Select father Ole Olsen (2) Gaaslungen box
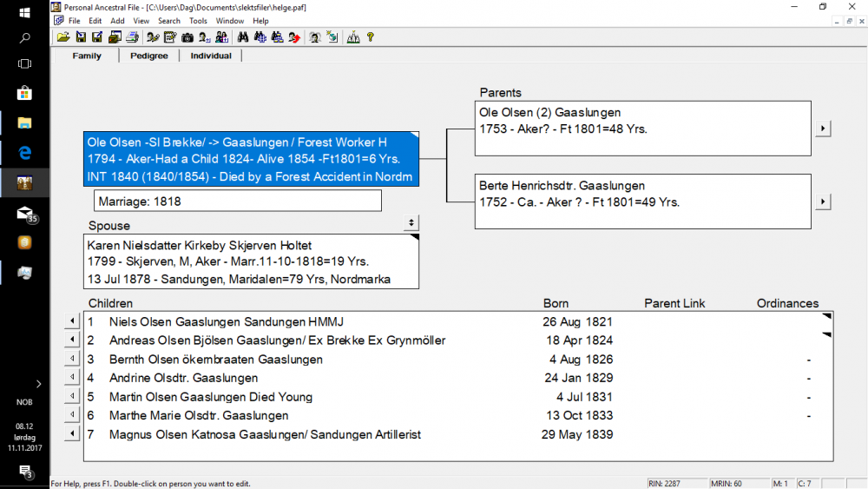The width and height of the screenshot is (868, 489). coord(642,129)
